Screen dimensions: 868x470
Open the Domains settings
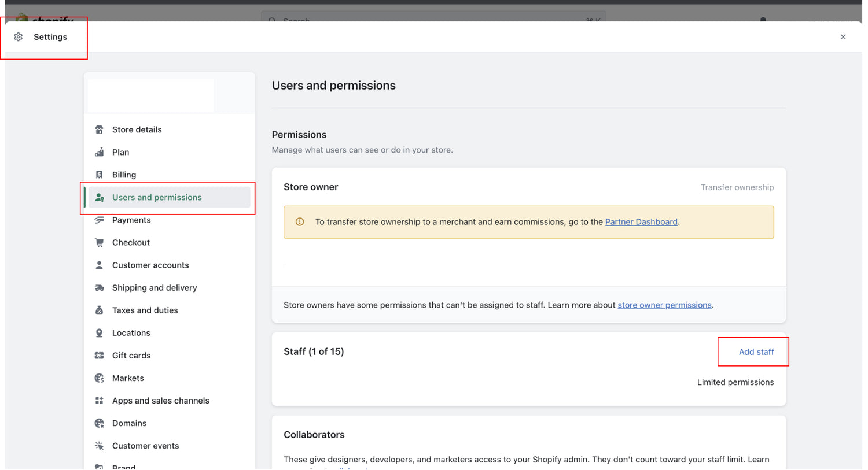[x=129, y=423]
